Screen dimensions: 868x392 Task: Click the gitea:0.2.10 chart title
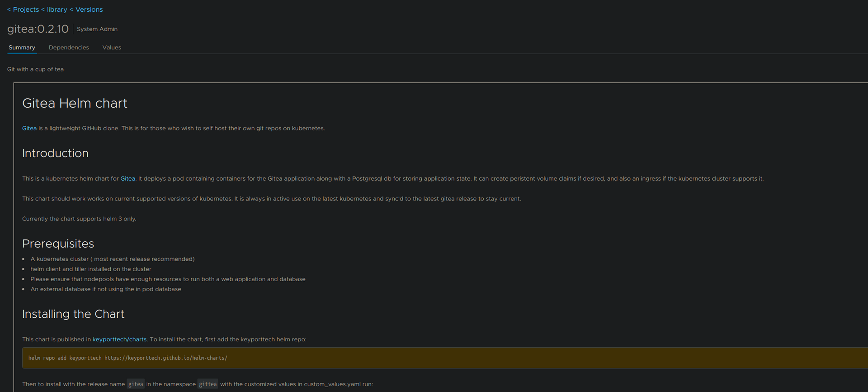[x=38, y=29]
